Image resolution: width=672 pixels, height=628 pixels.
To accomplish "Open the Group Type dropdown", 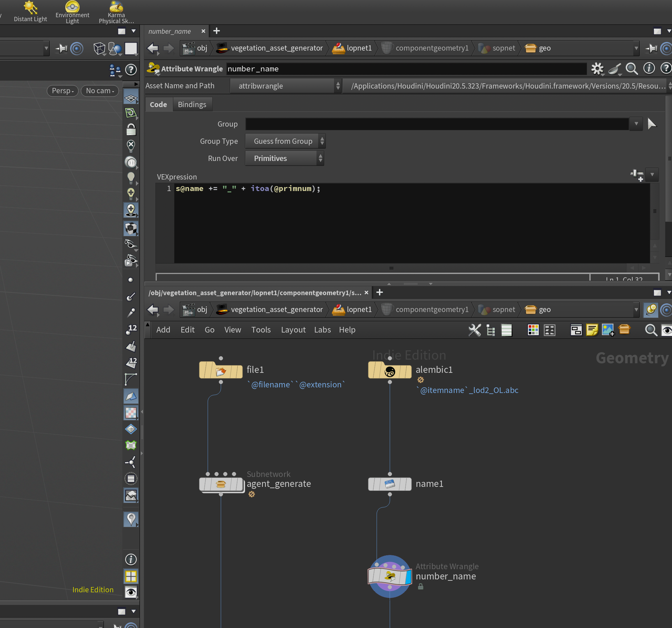I will pyautogui.click(x=285, y=141).
